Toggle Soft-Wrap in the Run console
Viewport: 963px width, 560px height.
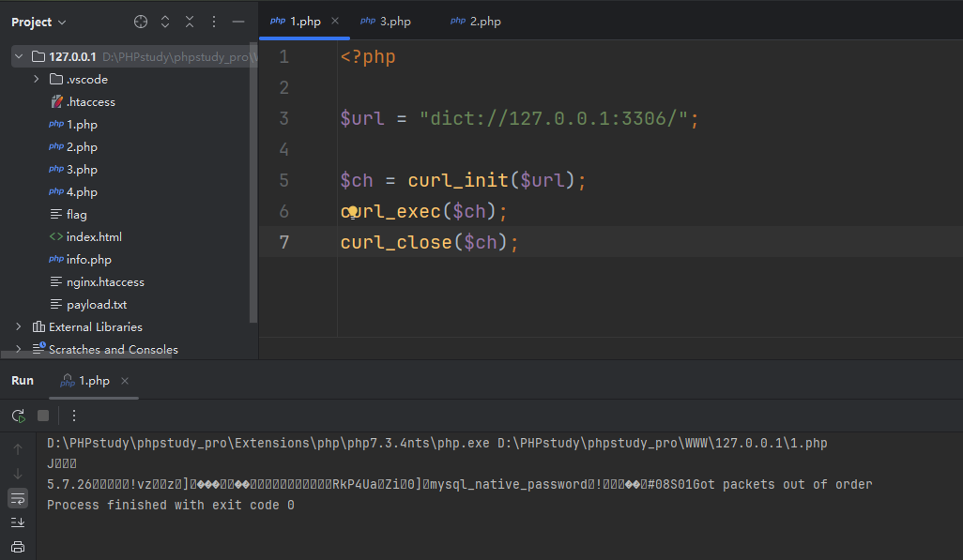[18, 498]
